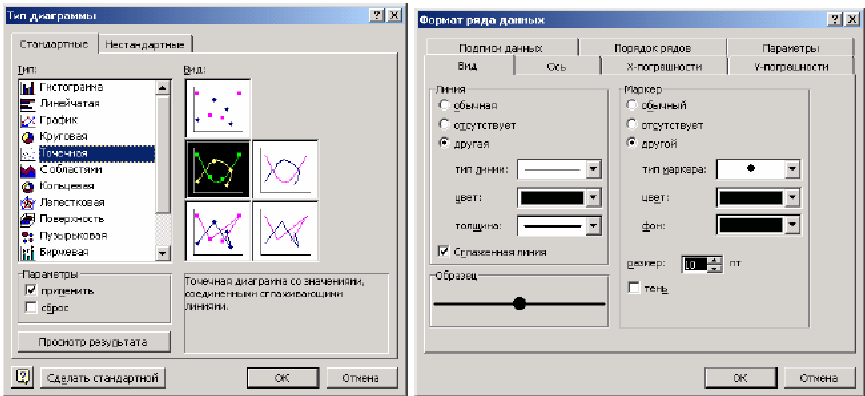The image size is (865, 396).
Task: Open the X-погрешности tab
Action: (x=663, y=67)
